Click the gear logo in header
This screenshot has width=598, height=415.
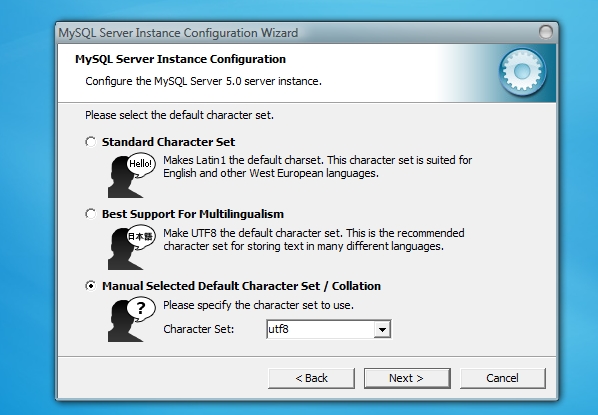pyautogui.click(x=522, y=71)
